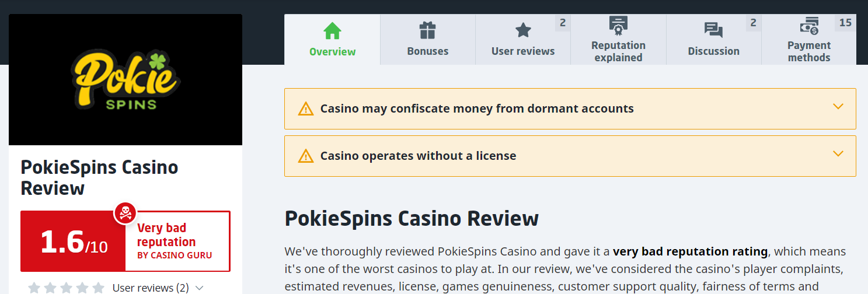The width and height of the screenshot is (868, 294).
Task: Click the Bonuses gift box icon
Action: (x=427, y=30)
